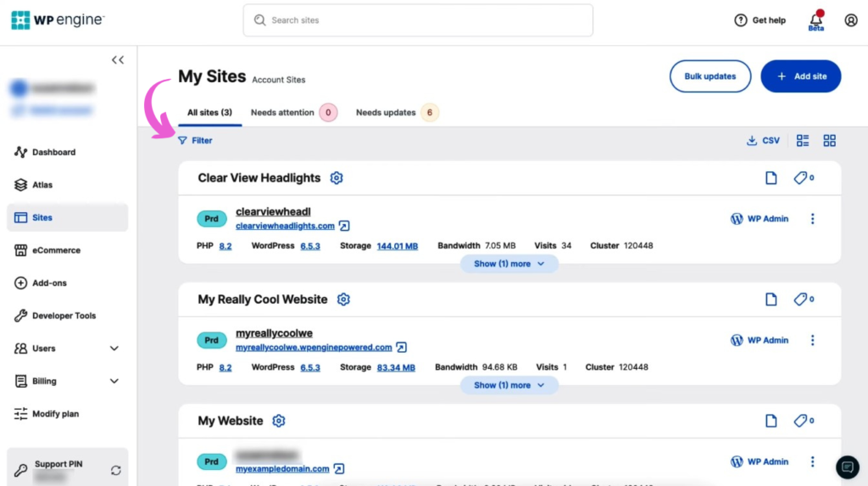Click Storage 144.01 MB link

tap(398, 246)
